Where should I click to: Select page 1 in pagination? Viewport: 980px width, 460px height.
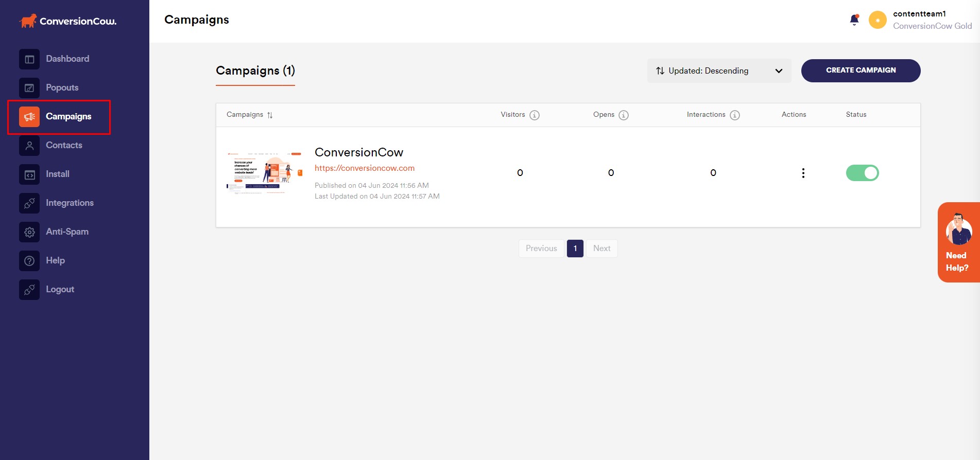[575, 249]
